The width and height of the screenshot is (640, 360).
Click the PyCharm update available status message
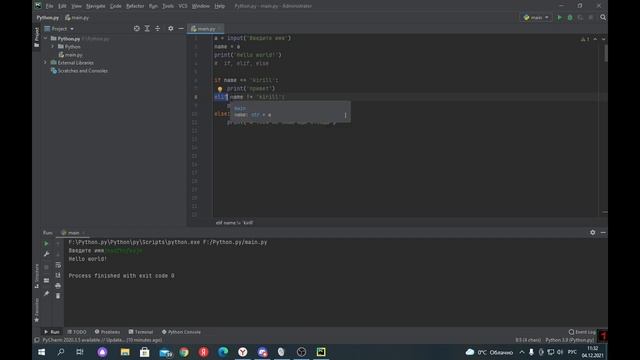pyautogui.click(x=102, y=340)
